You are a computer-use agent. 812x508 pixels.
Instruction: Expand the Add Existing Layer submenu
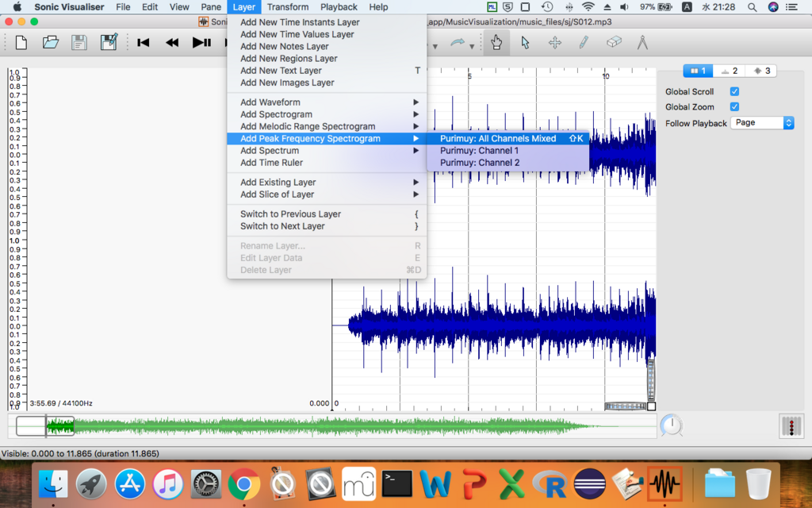327,182
